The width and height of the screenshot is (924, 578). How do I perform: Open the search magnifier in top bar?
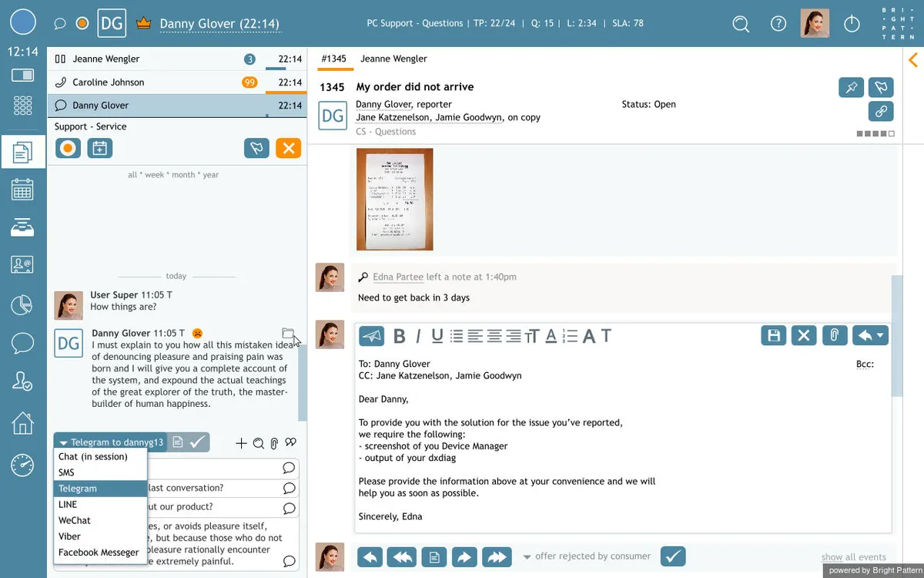coord(741,24)
